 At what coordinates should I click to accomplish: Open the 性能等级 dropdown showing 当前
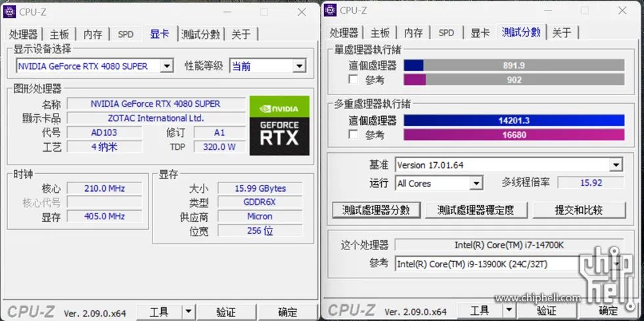click(x=300, y=66)
